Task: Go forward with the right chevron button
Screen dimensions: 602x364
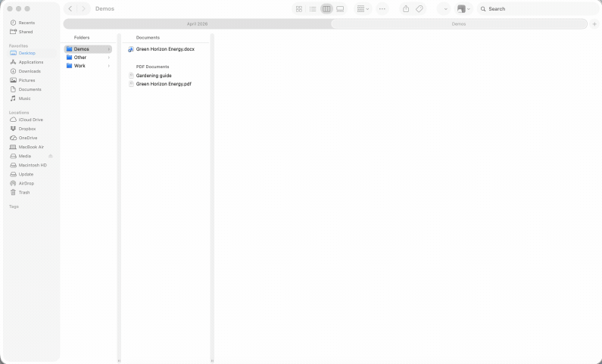Action: [83, 9]
